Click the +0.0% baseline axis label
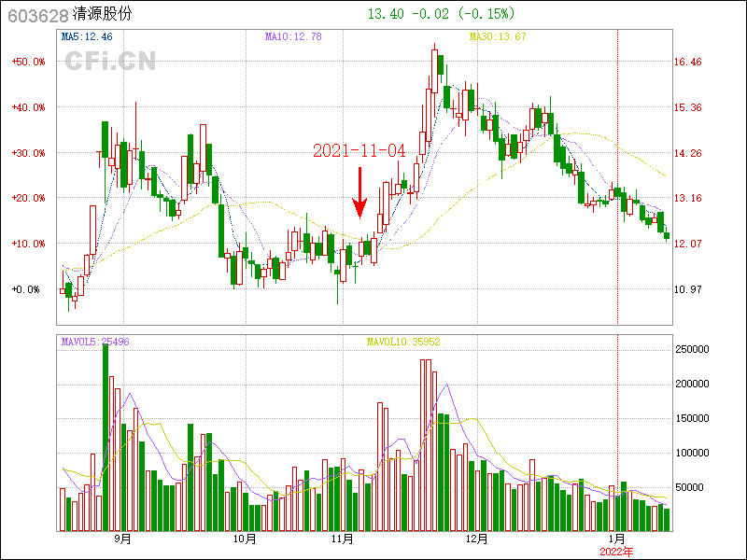This screenshot has height=560, width=747. point(27,289)
